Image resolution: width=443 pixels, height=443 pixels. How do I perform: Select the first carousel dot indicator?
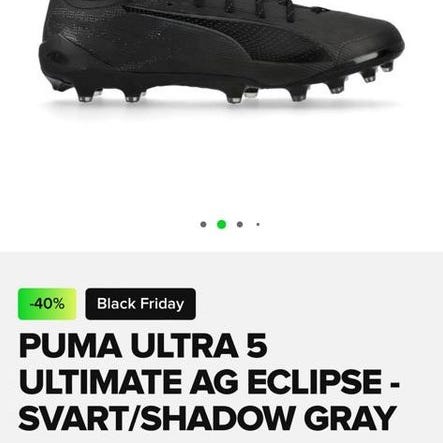coord(203,224)
